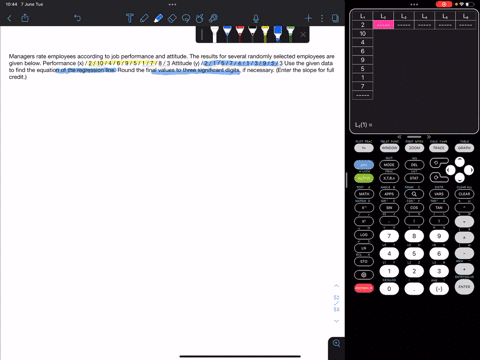Screen dimensions: 480x360
Task: Tap the COS key
Action: point(414,208)
